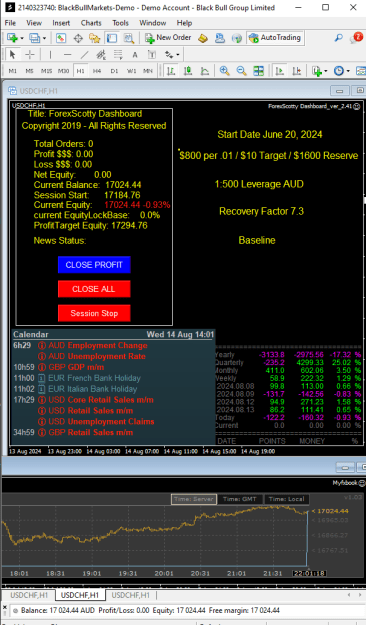This screenshot has height=625, width=366.
Task: Select the horizontal line drawing tool
Action: [67, 55]
